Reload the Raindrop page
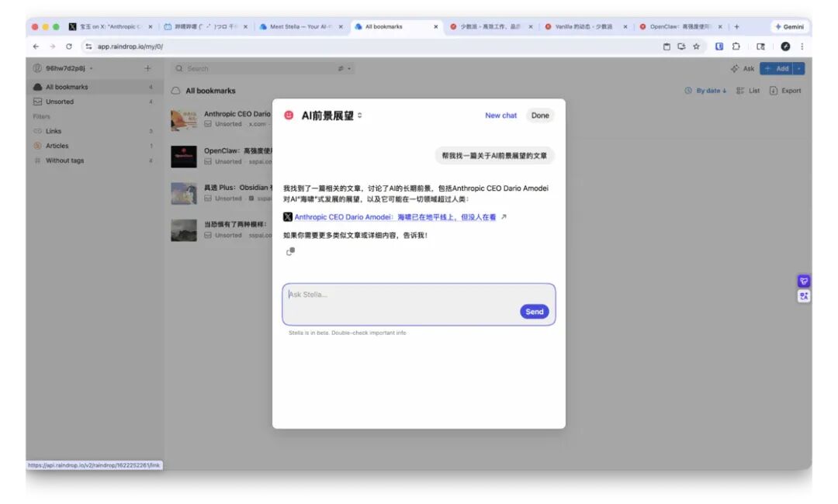The width and height of the screenshot is (838, 504). pos(69,47)
